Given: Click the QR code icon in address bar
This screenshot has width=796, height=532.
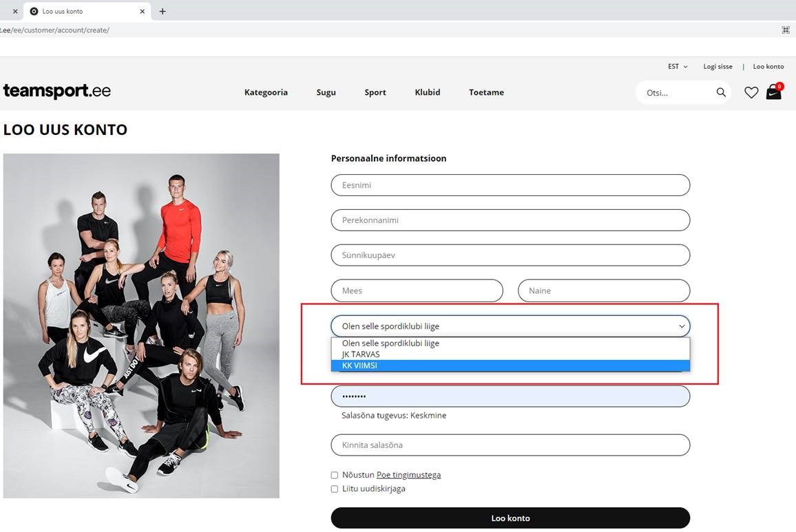Looking at the screenshot, I should 786,30.
